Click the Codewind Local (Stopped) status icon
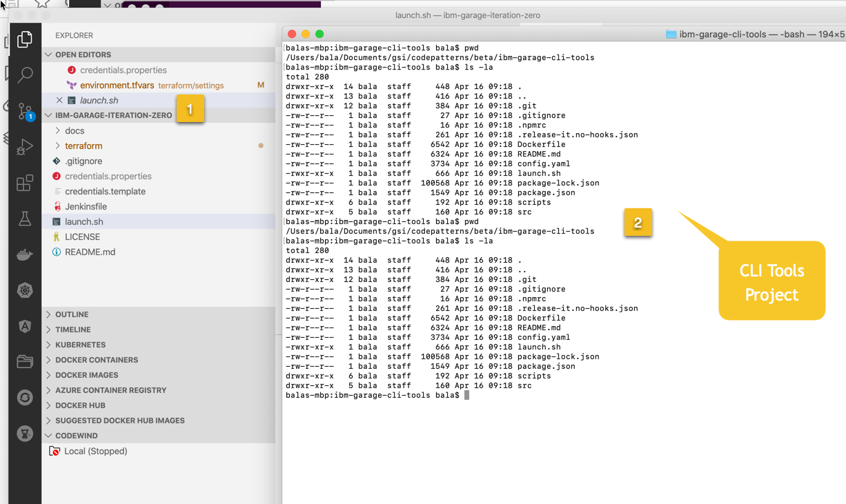This screenshot has height=504, width=846. pos(55,452)
